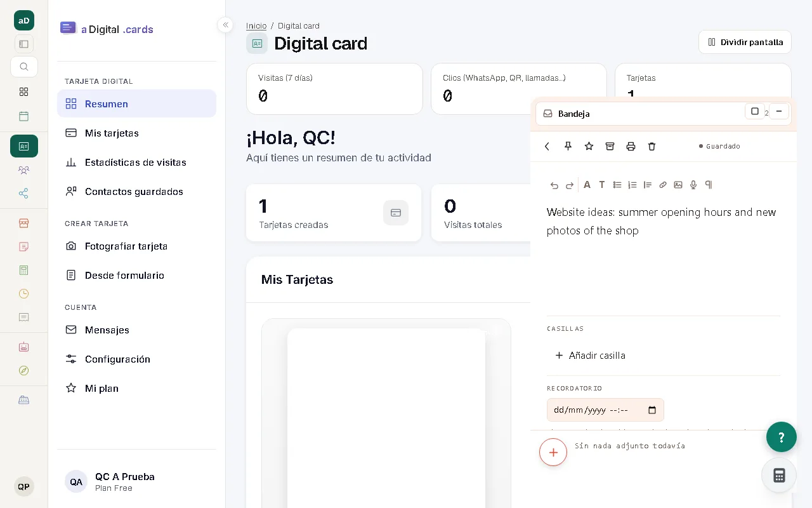812x508 pixels.
Task: Insert a numbered list in the note
Action: coord(632,185)
